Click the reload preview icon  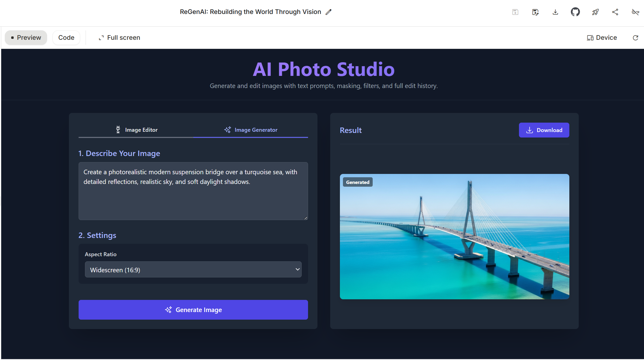tap(635, 38)
